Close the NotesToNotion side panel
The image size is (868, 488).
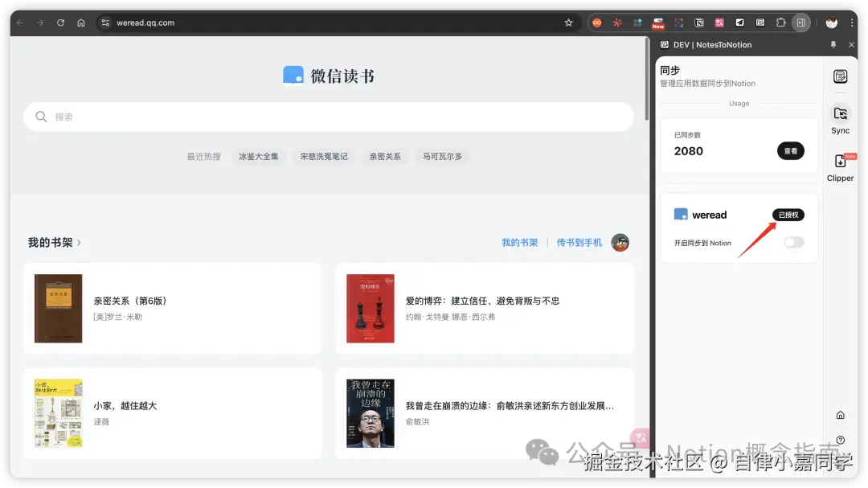[x=851, y=44]
